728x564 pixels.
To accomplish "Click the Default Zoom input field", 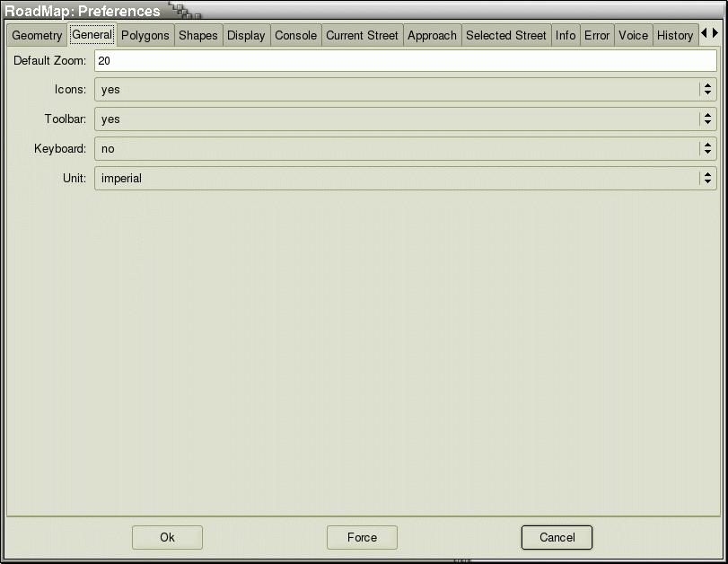I will pos(405,61).
